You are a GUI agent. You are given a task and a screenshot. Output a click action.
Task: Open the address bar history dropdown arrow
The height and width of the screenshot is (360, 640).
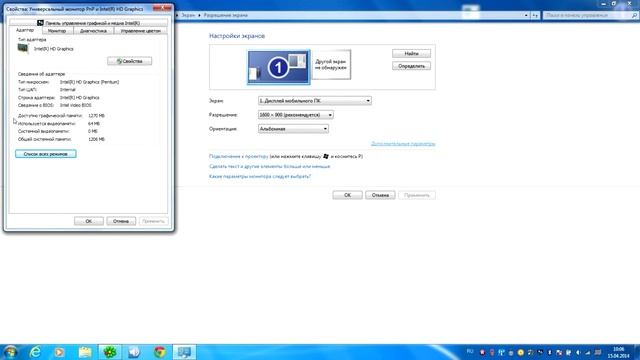pyautogui.click(x=526, y=15)
